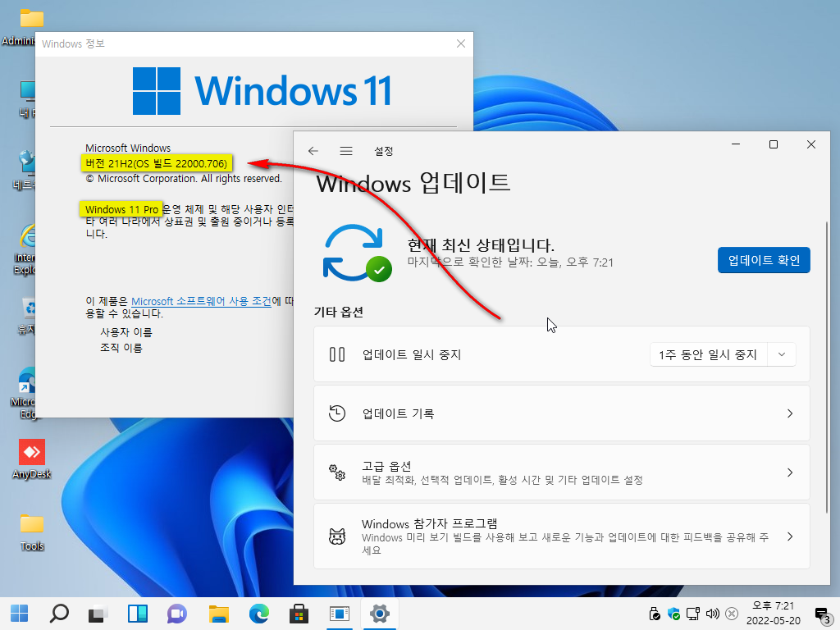Open Windows 참가자 프로그램 via its chevron
This screenshot has height=630, width=840.
(x=790, y=536)
